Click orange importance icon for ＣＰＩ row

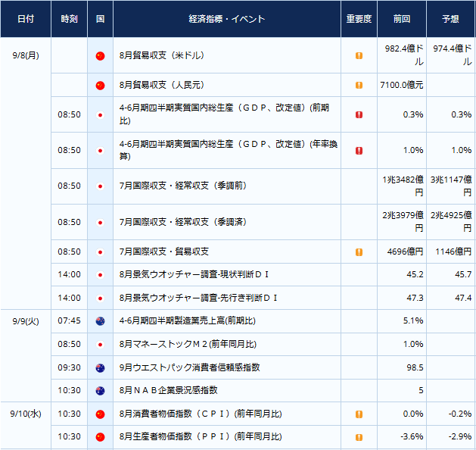tap(359, 414)
